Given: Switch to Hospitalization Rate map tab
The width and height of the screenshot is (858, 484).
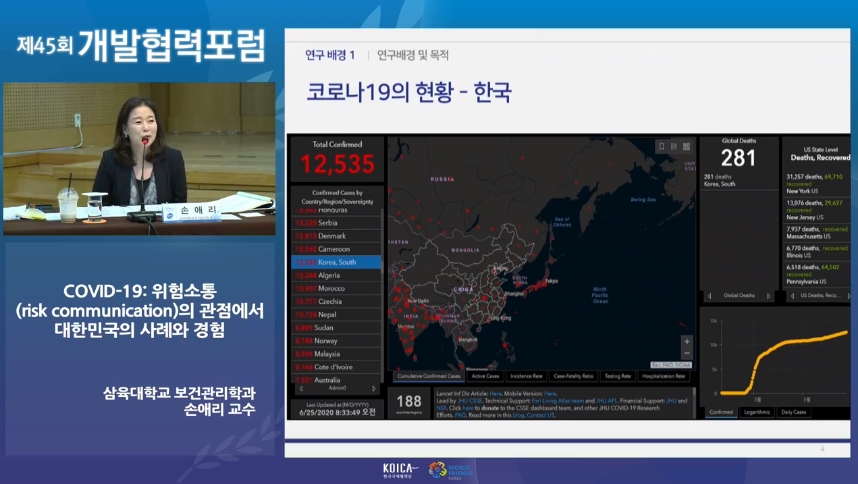Looking at the screenshot, I should coord(664,376).
